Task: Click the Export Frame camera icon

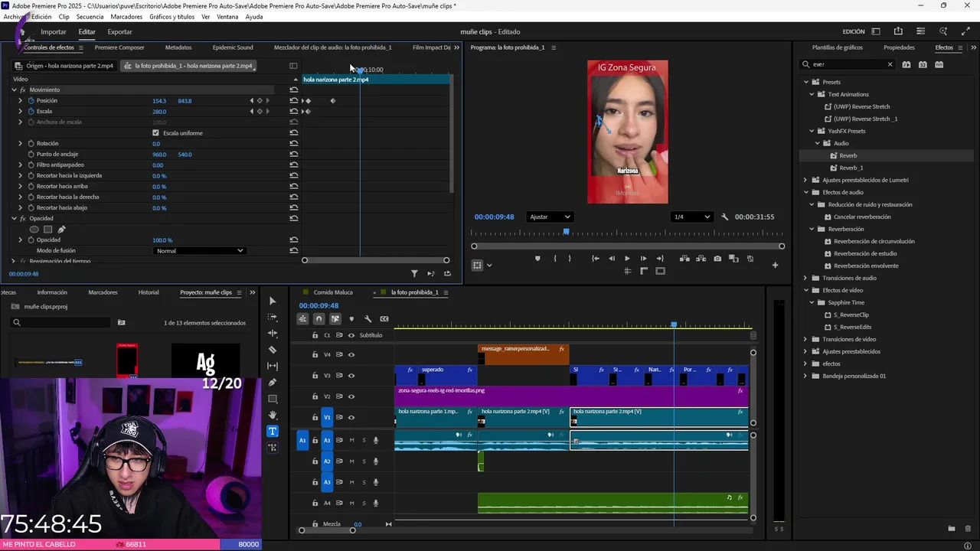Action: coord(717,259)
